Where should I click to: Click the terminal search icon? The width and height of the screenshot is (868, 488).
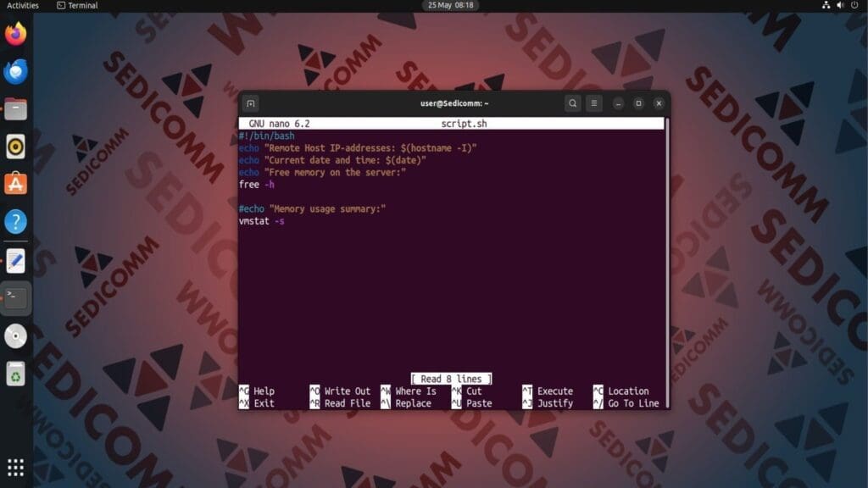(573, 103)
